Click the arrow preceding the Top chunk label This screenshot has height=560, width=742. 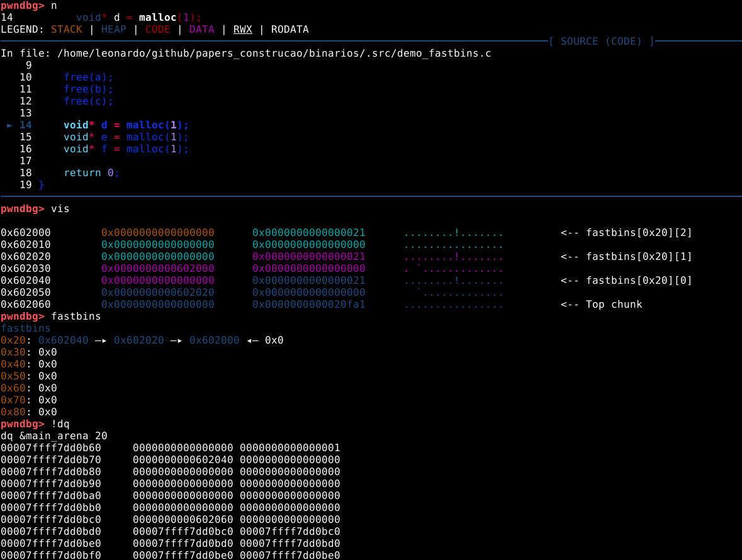click(x=570, y=305)
